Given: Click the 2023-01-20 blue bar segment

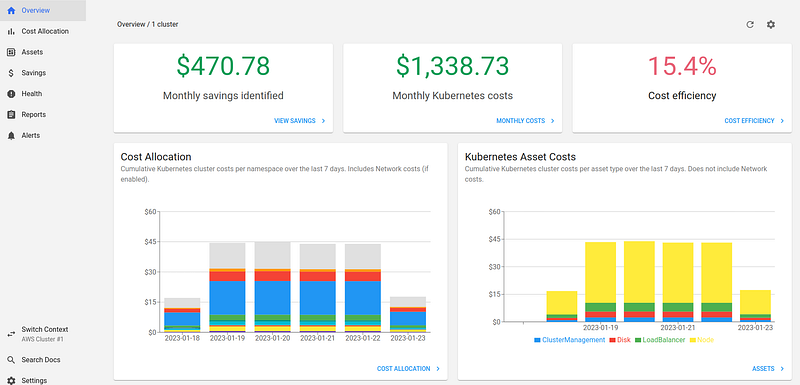Looking at the screenshot, I should [x=272, y=298].
